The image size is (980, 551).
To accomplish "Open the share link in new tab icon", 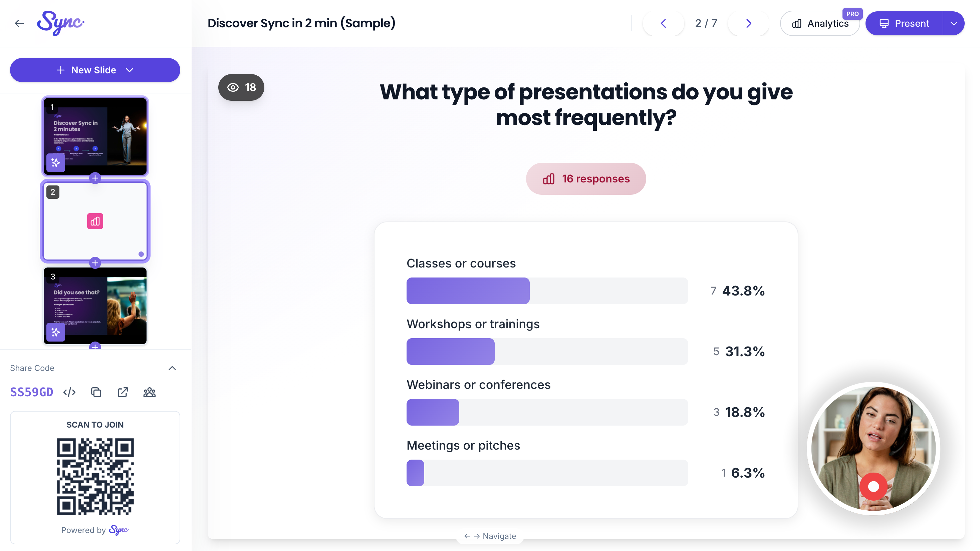I will (x=122, y=392).
